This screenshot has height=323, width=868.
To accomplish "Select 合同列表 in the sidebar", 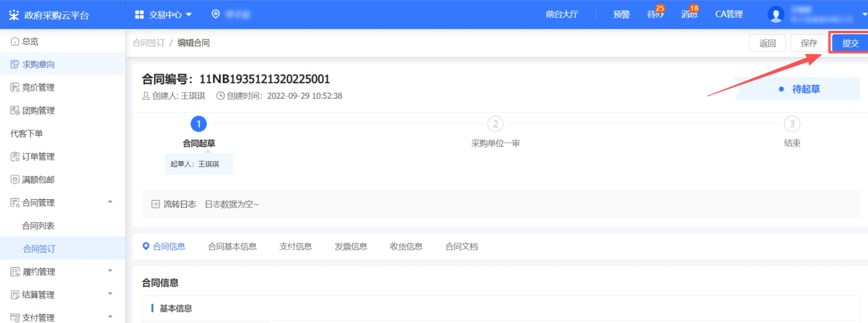I will [x=39, y=226].
